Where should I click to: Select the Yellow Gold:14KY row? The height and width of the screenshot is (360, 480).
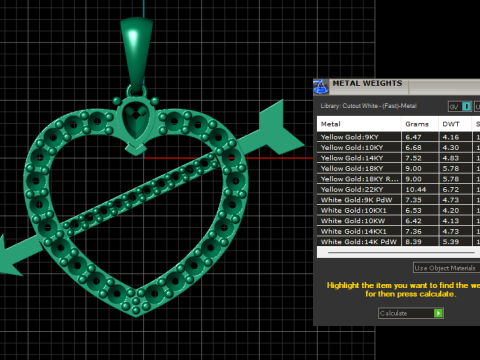[398, 158]
